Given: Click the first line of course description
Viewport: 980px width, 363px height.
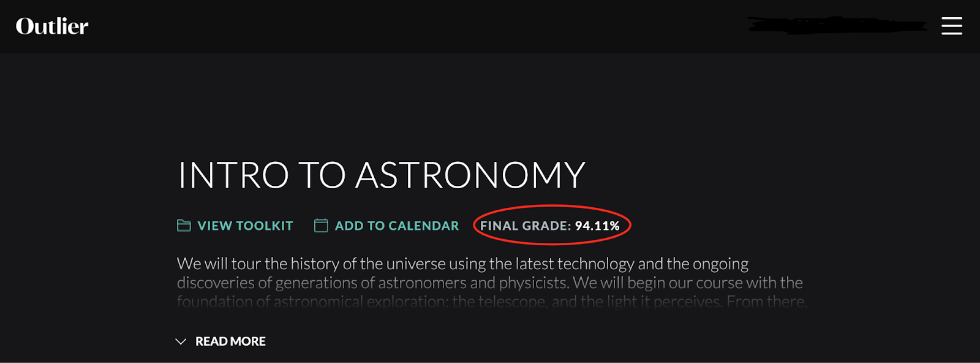Looking at the screenshot, I should pos(462,264).
